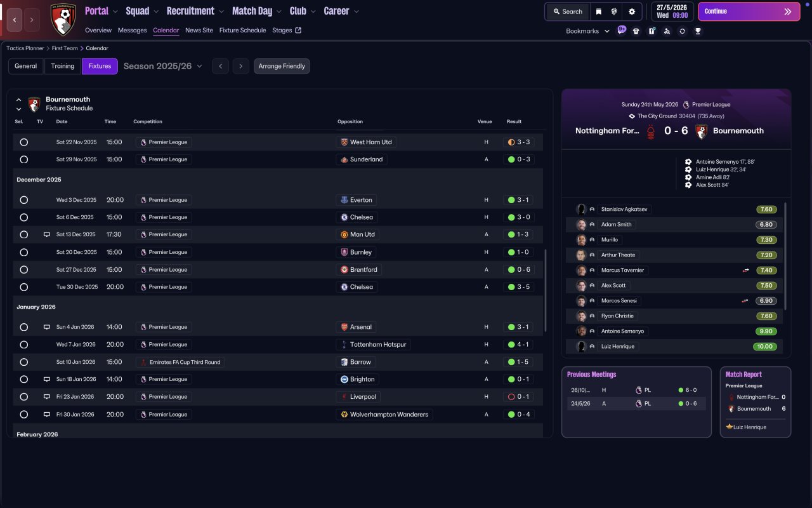
Task: Go to the next season with right arrow
Action: tap(240, 66)
